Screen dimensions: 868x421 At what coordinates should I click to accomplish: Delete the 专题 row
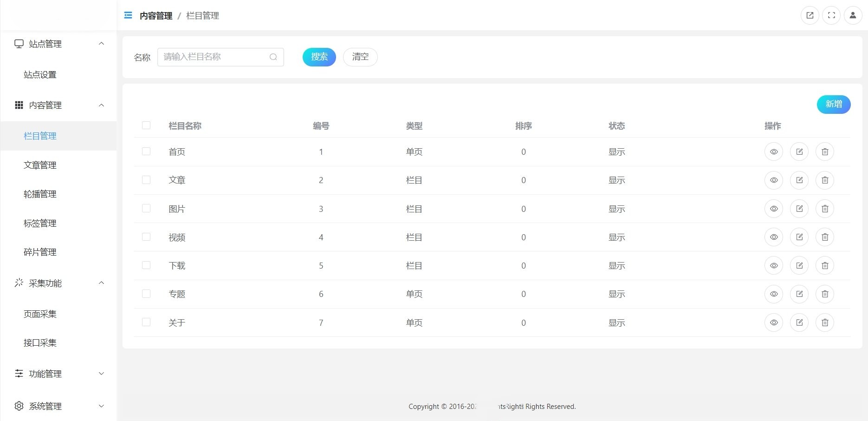tap(825, 294)
